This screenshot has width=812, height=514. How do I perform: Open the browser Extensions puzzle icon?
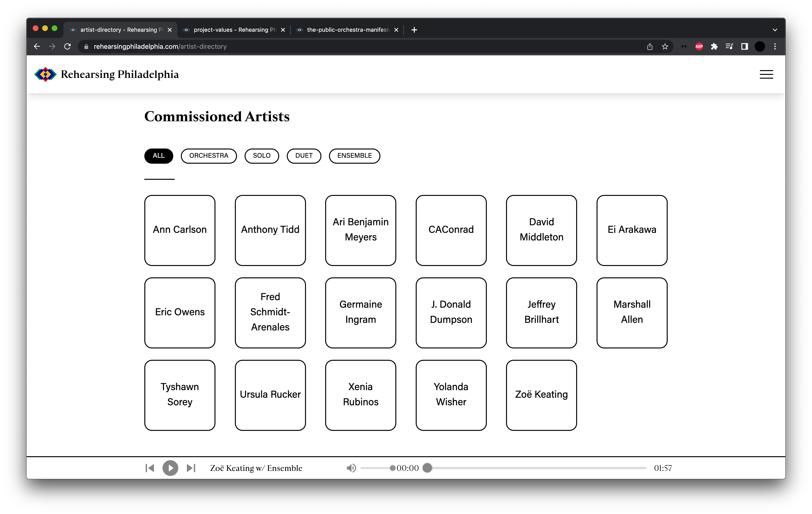point(714,46)
